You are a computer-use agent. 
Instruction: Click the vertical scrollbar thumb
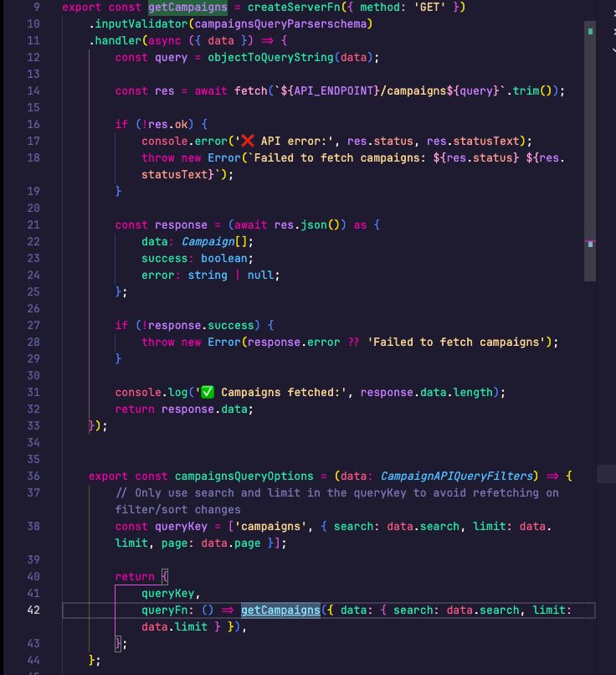(x=590, y=151)
